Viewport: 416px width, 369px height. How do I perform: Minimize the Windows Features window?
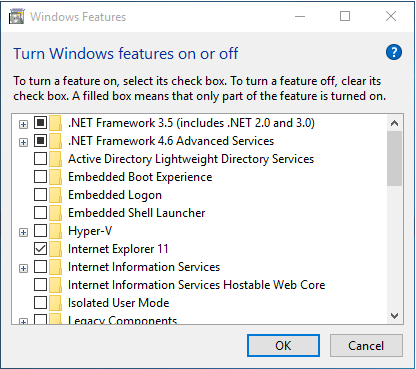point(300,16)
